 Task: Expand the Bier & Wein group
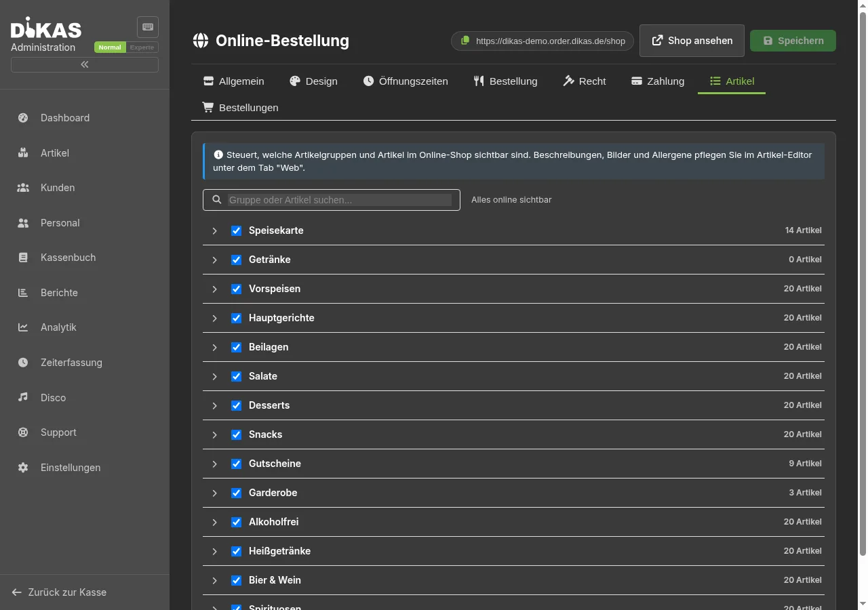214,581
